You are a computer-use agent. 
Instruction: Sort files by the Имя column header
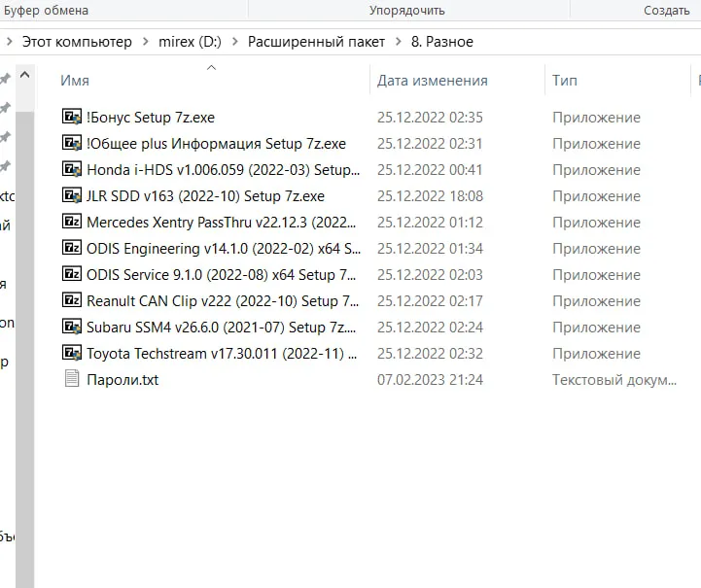tap(75, 81)
